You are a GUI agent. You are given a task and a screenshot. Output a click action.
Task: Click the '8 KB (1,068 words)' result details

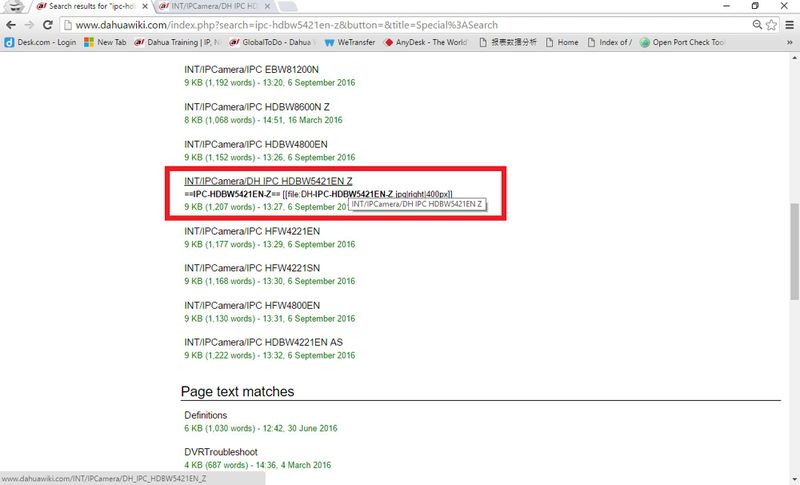[263, 120]
